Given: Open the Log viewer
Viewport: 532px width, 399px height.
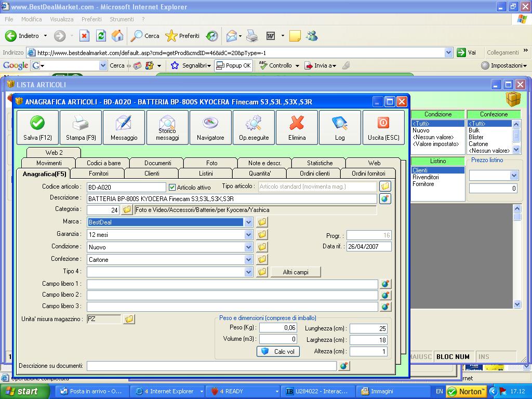Looking at the screenshot, I should (340, 127).
